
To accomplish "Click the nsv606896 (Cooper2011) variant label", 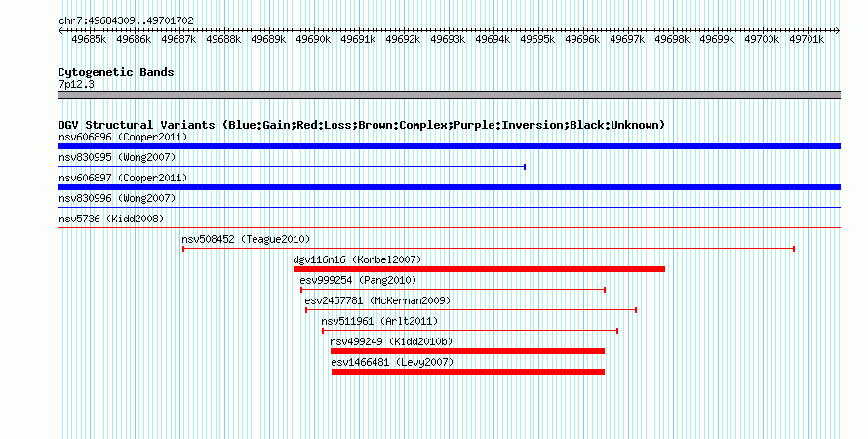I will coord(123,137).
